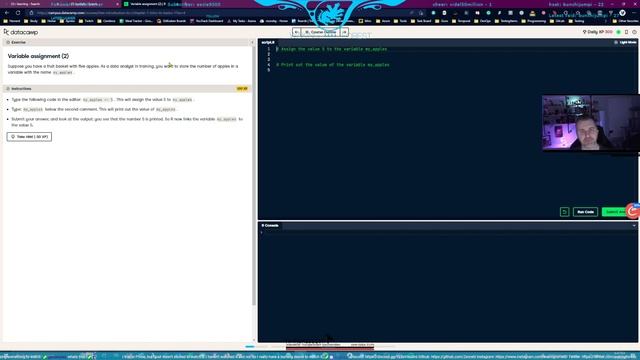
Task: Select the R Console tab
Action: pos(270,225)
